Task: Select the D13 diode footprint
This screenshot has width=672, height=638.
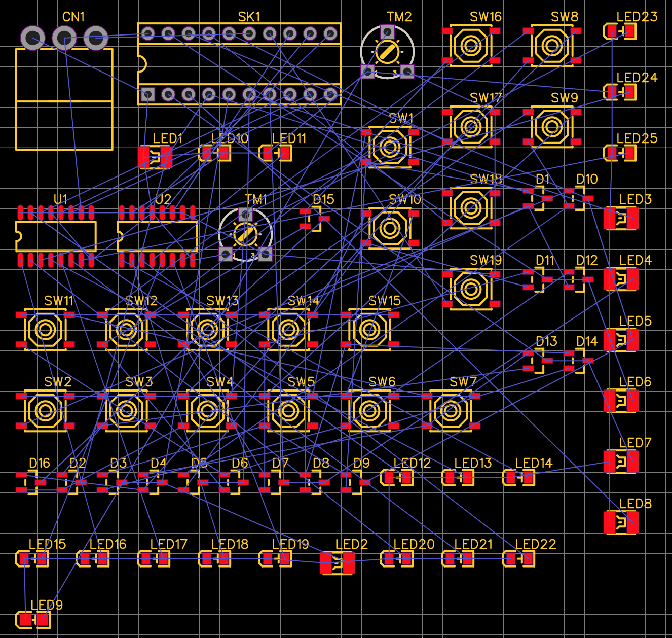Action: click(x=537, y=361)
